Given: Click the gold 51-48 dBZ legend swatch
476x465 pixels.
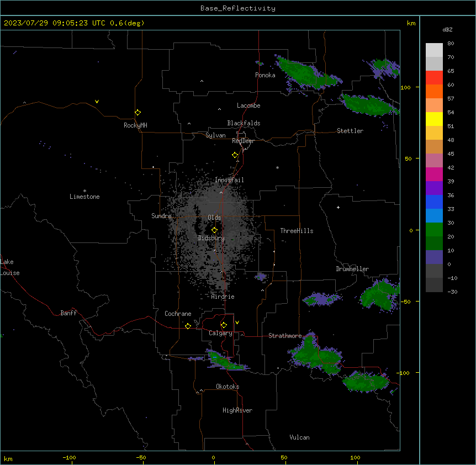Looking at the screenshot, I should tap(434, 133).
